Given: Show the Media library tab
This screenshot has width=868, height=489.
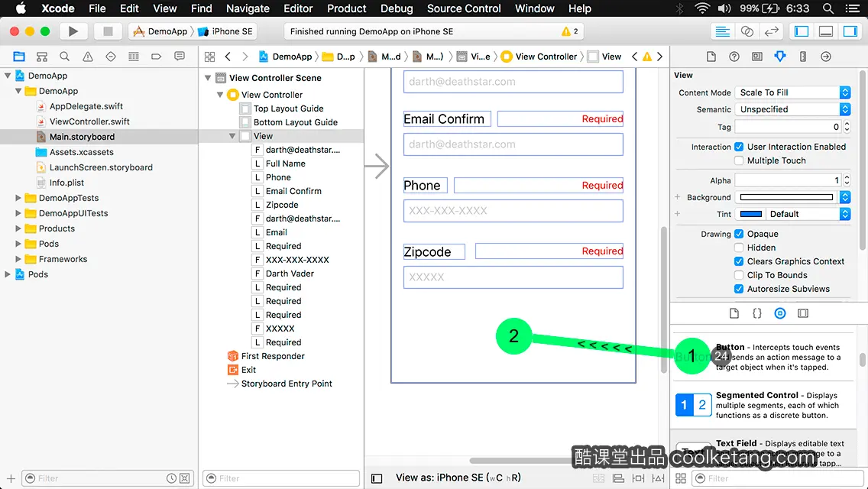Looking at the screenshot, I should pyautogui.click(x=803, y=313).
